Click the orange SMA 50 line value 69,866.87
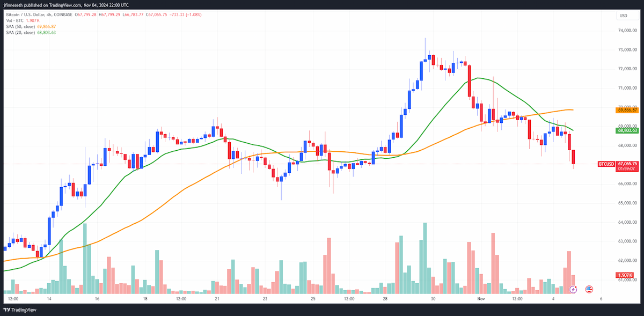This screenshot has height=316, width=644. pos(47,26)
